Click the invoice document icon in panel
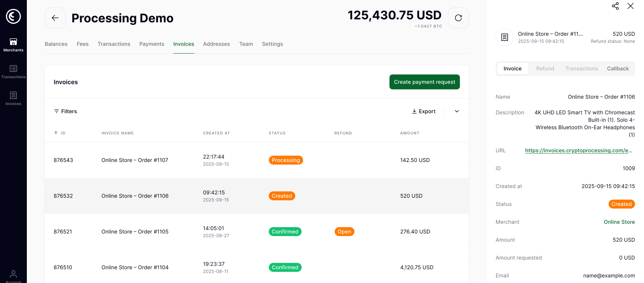The height and width of the screenshot is (283, 644). 505,37
